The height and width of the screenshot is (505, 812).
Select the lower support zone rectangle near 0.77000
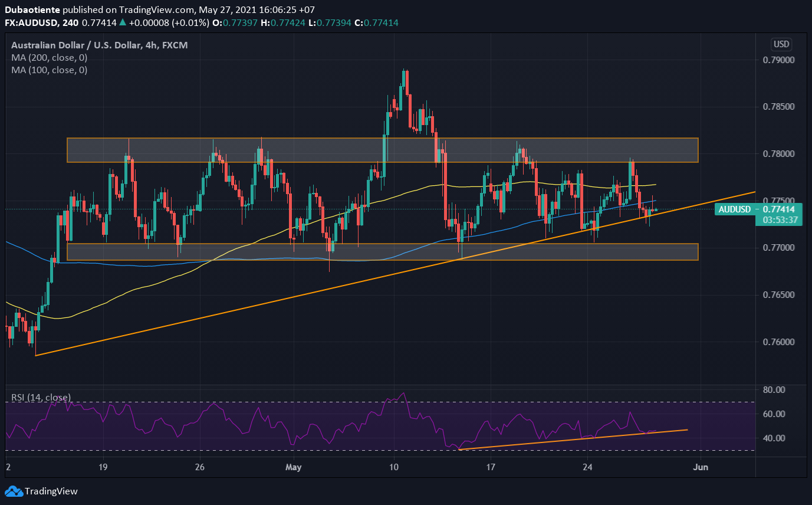(383, 252)
